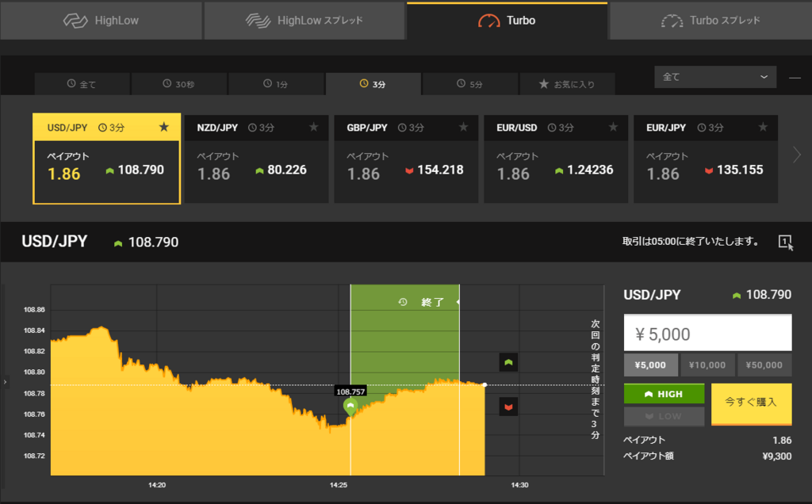
Task: Click the red LOW arrow marker beside the chart
Action: (508, 407)
